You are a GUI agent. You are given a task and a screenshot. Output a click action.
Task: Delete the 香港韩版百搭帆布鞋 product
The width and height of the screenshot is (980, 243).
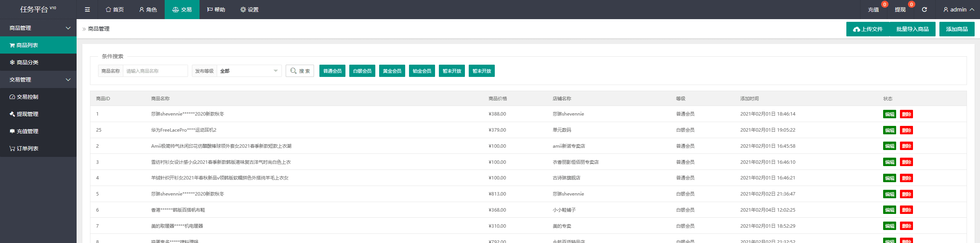(906, 210)
